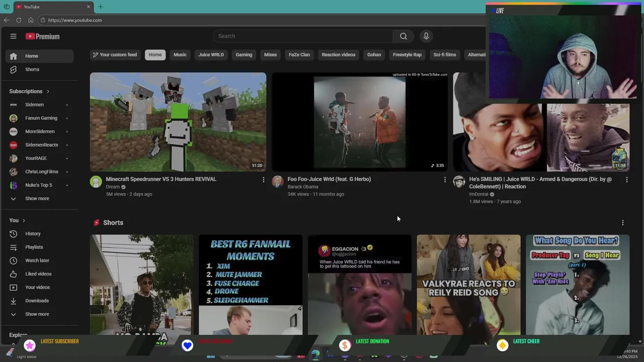
Task: Click Dream channel avatar under video
Action: 96,182
